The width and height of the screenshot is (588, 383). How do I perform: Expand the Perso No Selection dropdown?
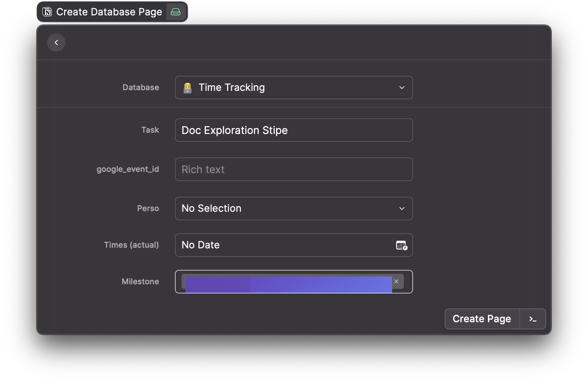294,208
